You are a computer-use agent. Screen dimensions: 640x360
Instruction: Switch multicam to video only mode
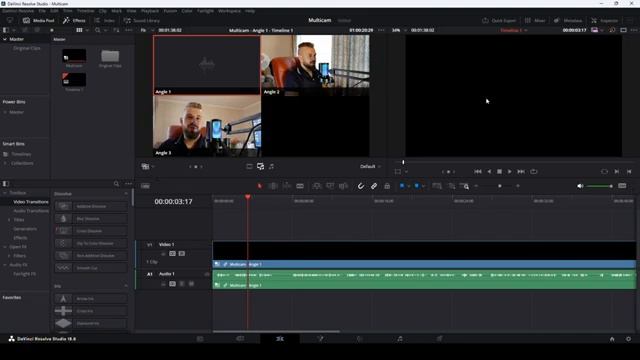click(x=249, y=167)
